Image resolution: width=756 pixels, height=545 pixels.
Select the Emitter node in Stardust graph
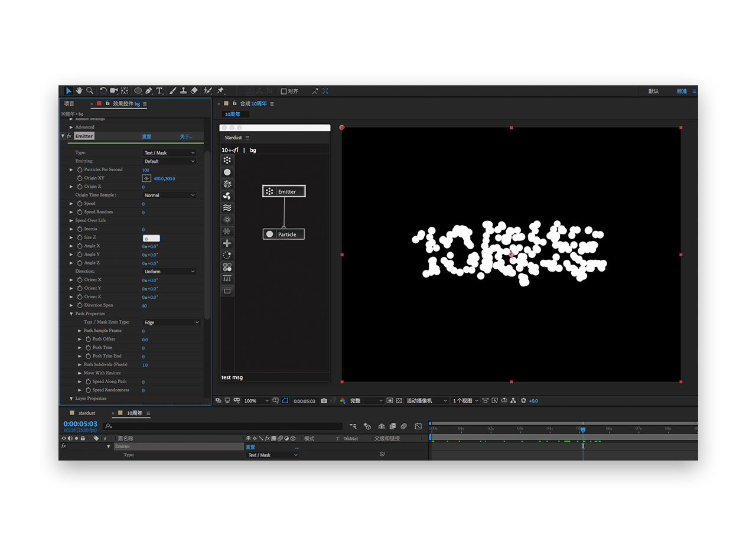point(284,191)
